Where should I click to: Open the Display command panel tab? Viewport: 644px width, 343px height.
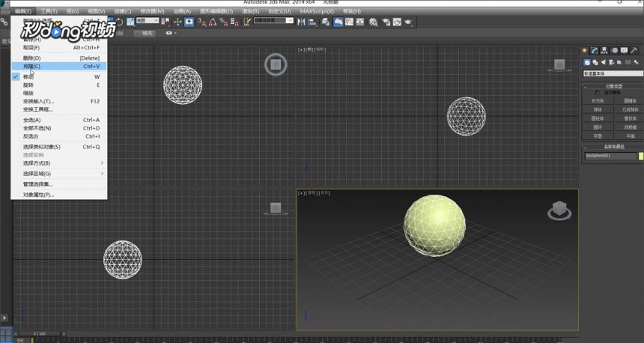625,50
